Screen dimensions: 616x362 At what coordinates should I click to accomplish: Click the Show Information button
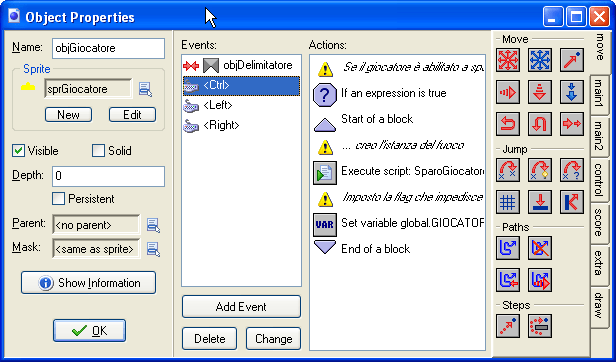click(88, 283)
